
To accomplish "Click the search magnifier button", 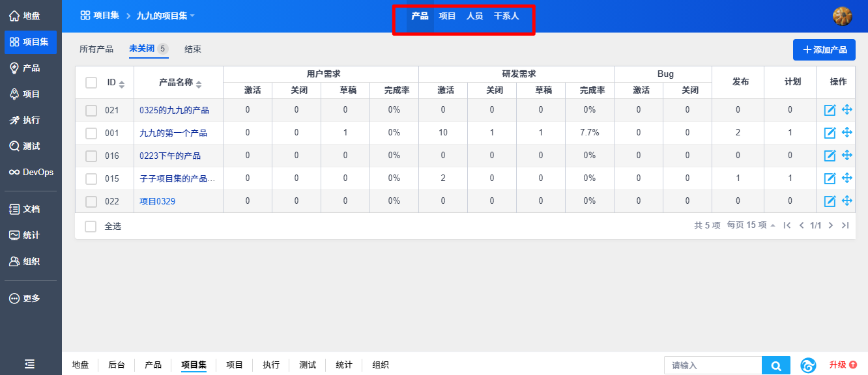I will point(776,366).
